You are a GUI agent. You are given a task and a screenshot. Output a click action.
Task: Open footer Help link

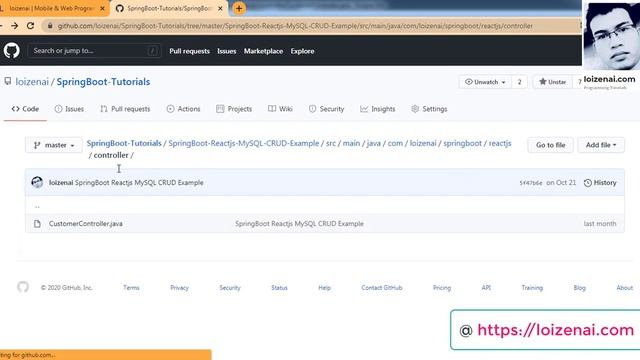pyautogui.click(x=324, y=288)
